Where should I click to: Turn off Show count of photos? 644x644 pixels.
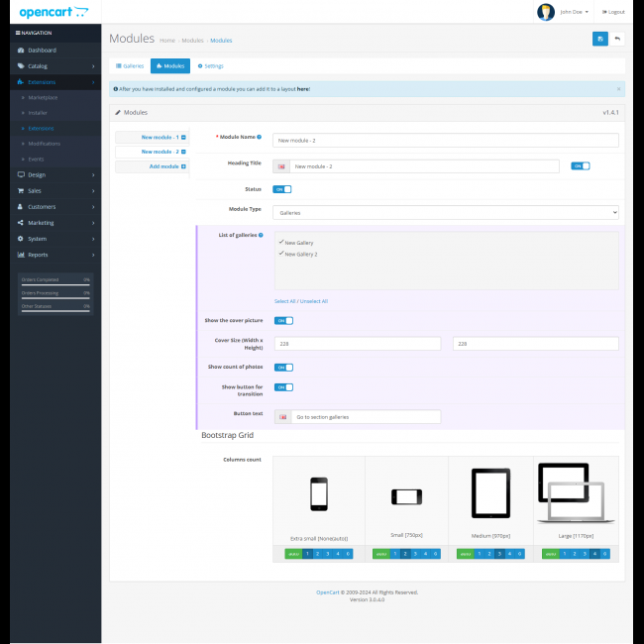283,367
